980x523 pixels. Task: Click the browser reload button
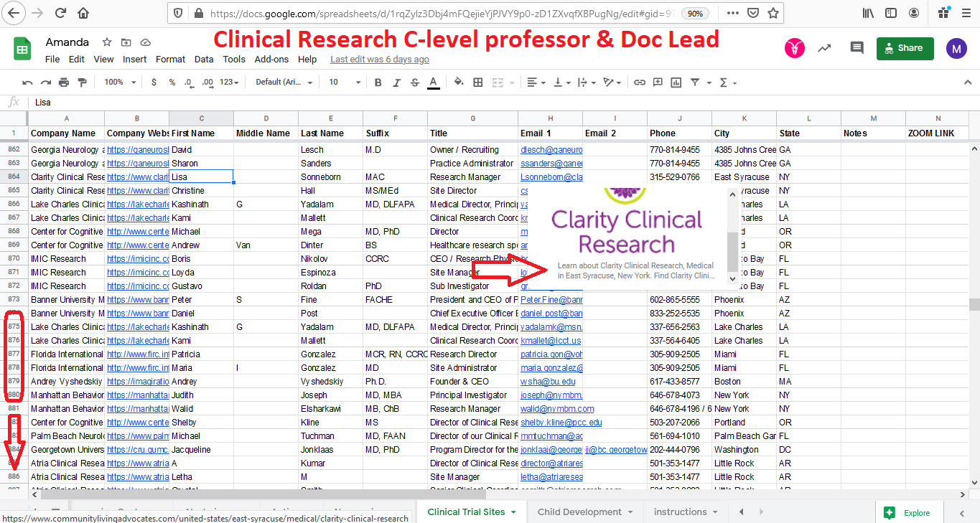click(60, 13)
